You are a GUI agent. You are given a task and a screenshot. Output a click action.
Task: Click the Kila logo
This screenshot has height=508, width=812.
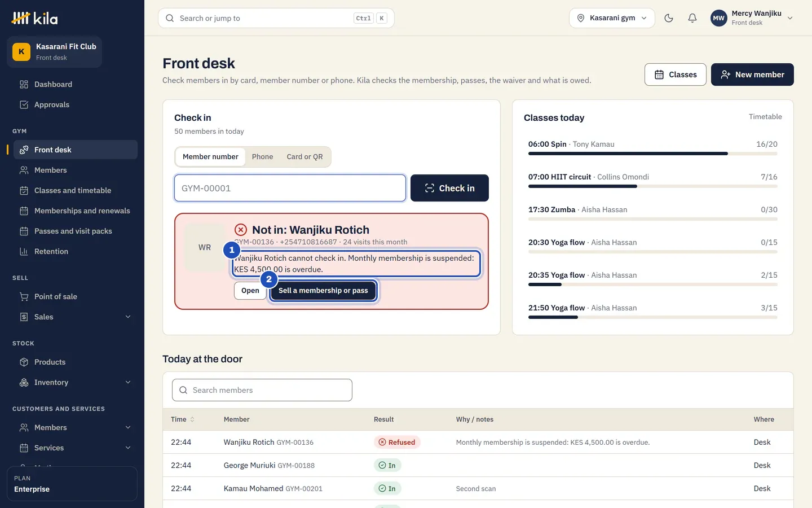[x=34, y=18]
